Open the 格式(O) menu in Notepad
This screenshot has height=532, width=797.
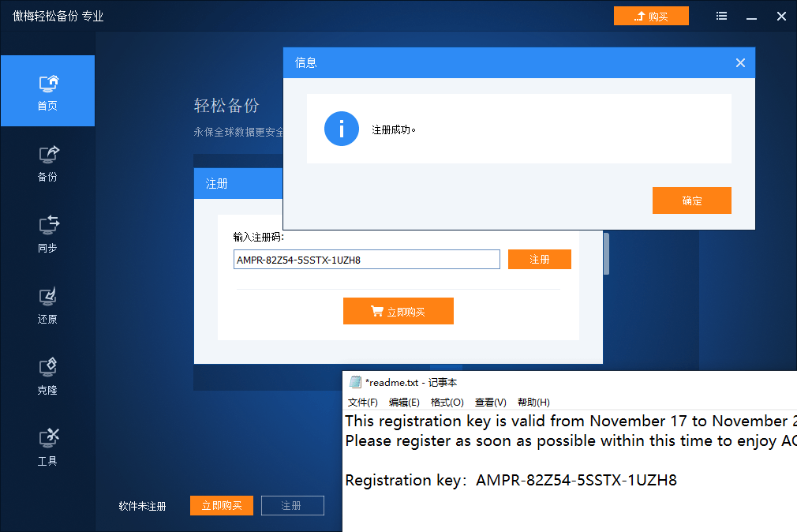coord(447,402)
